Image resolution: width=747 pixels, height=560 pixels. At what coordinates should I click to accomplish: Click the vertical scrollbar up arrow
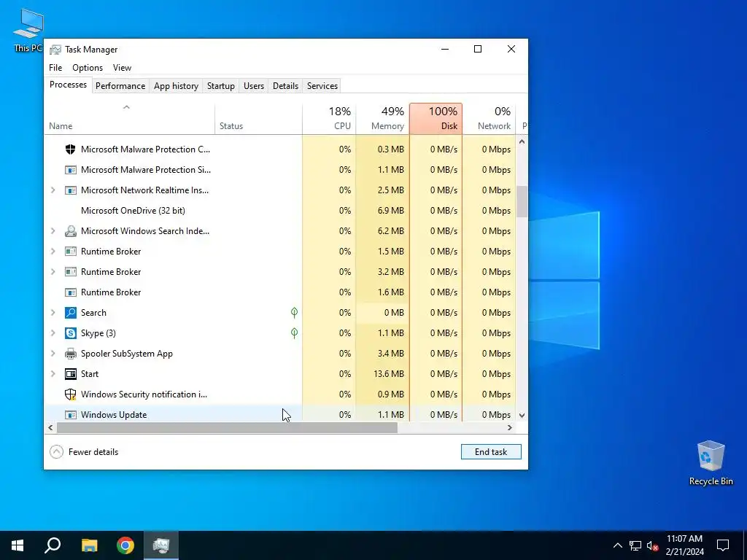[522, 141]
